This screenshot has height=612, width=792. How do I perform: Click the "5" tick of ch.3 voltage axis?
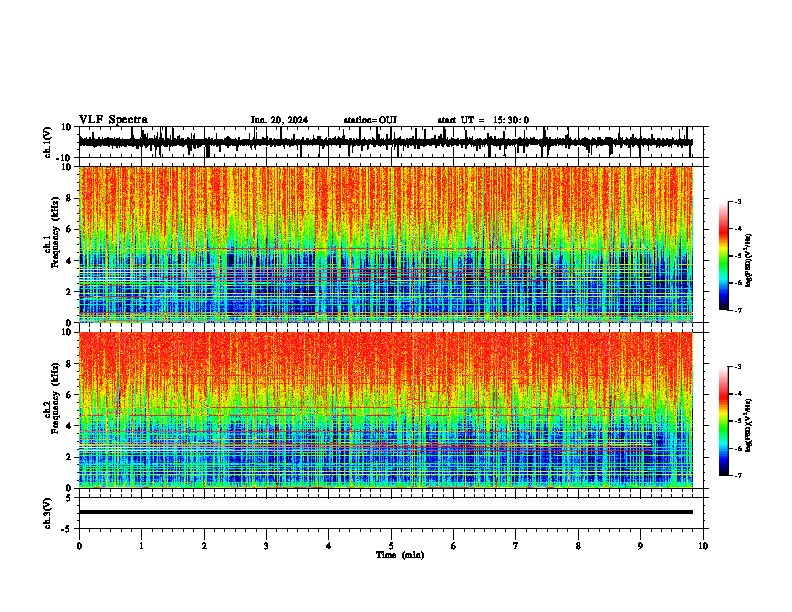(x=69, y=498)
